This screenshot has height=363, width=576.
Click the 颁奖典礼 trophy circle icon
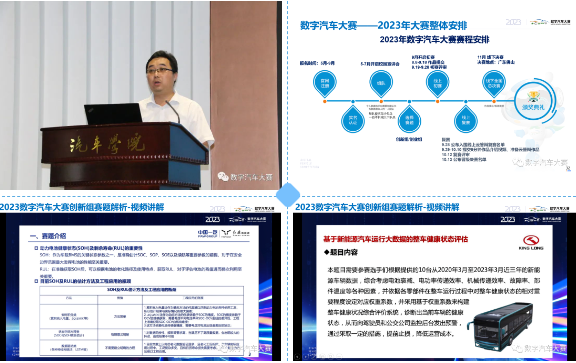(x=534, y=101)
